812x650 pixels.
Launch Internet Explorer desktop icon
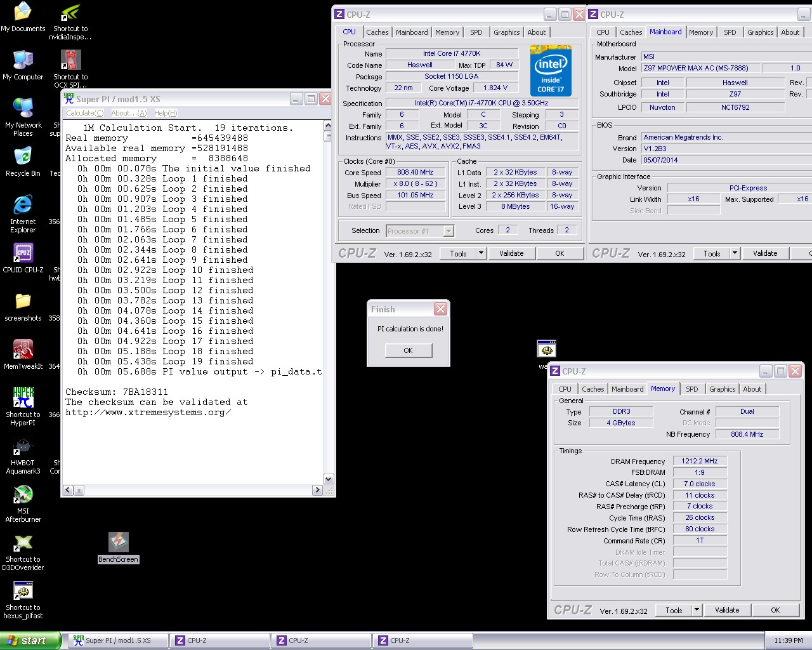coord(23,214)
